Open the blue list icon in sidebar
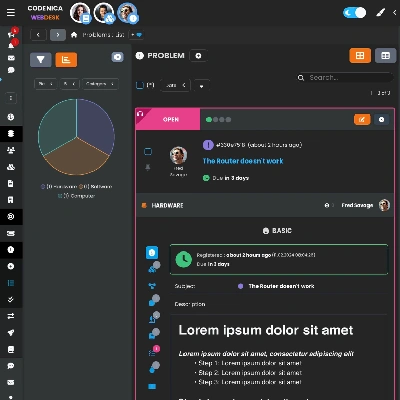The height and width of the screenshot is (400, 400). coord(11,283)
